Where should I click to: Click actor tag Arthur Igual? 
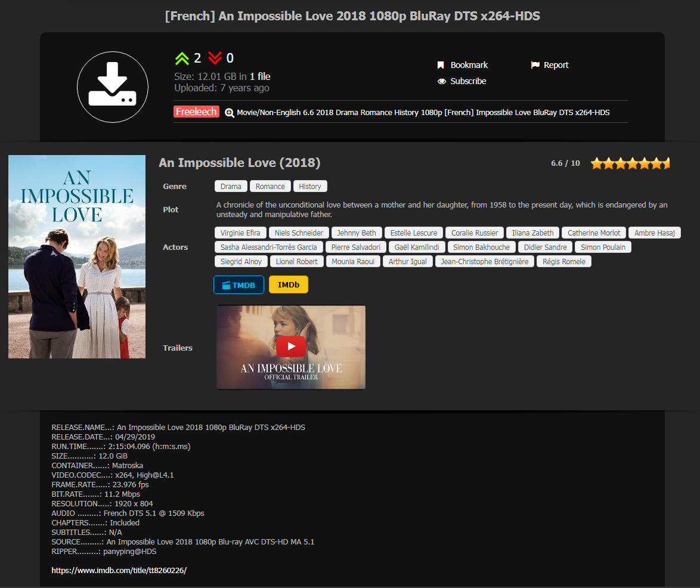pyautogui.click(x=408, y=261)
